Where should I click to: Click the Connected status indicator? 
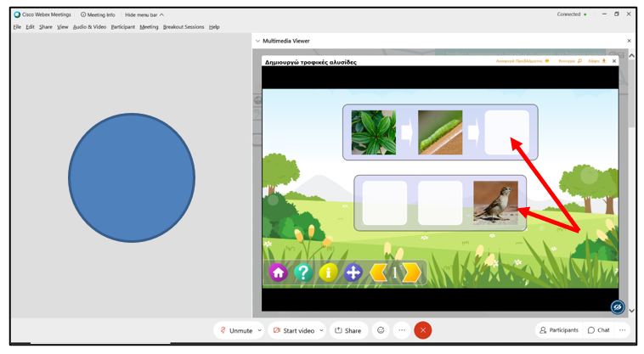(x=571, y=14)
